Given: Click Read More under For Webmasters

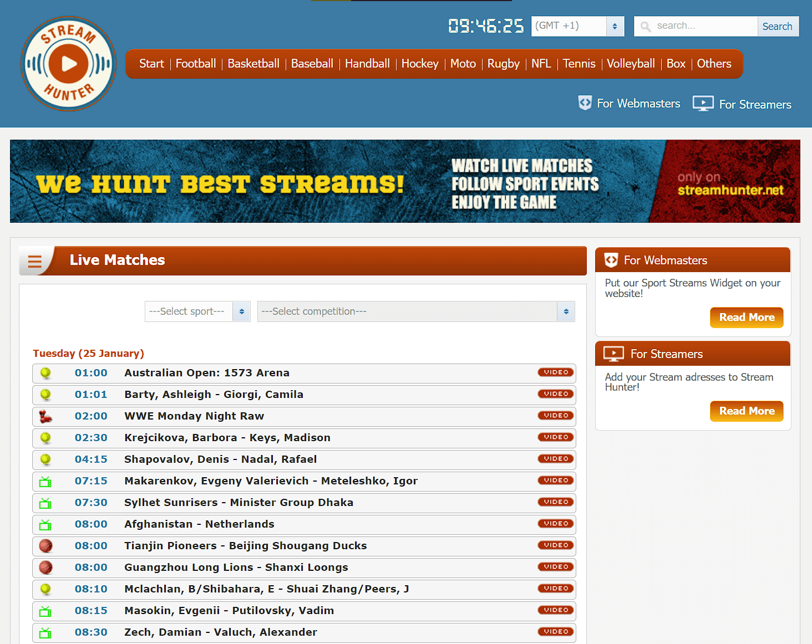Looking at the screenshot, I should click(746, 317).
